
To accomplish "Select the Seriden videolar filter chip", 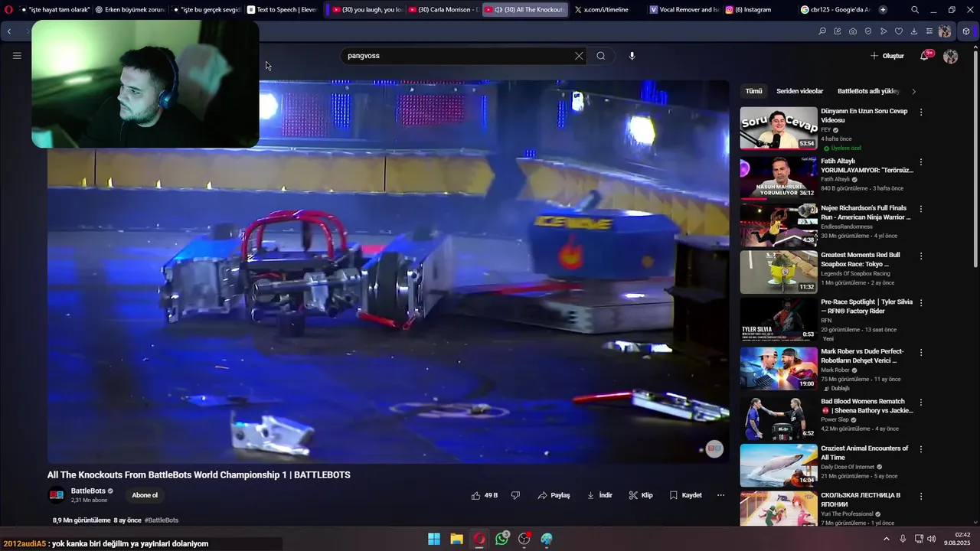I will (x=799, y=91).
